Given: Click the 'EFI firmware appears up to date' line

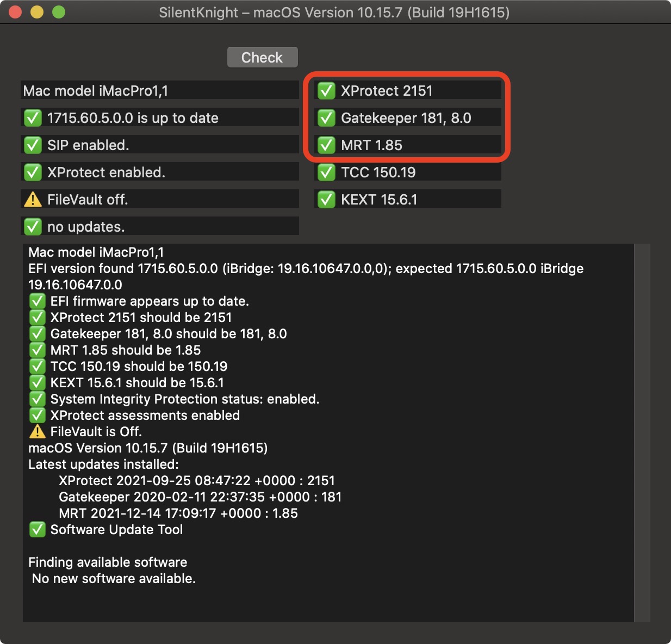Looking at the screenshot, I should click(149, 301).
